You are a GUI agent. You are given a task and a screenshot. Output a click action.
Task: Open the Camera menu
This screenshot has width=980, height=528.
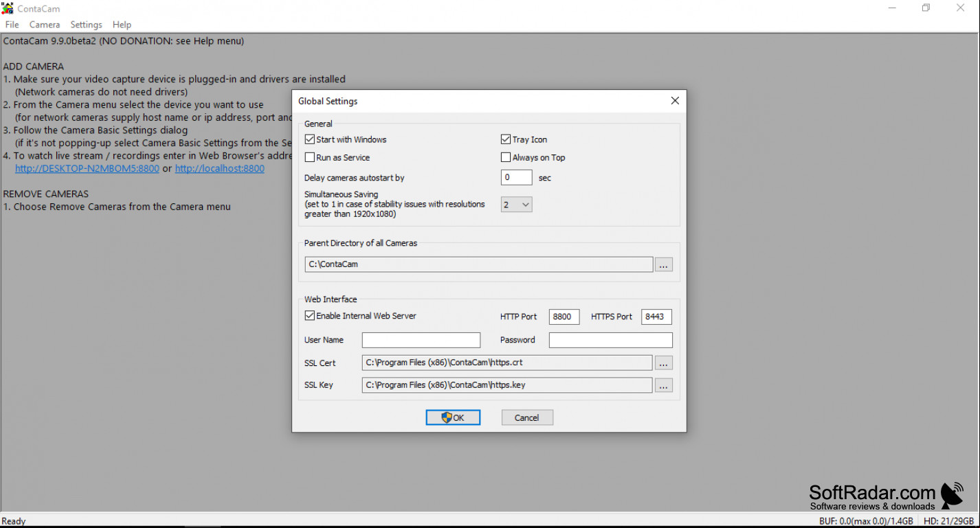click(x=45, y=25)
